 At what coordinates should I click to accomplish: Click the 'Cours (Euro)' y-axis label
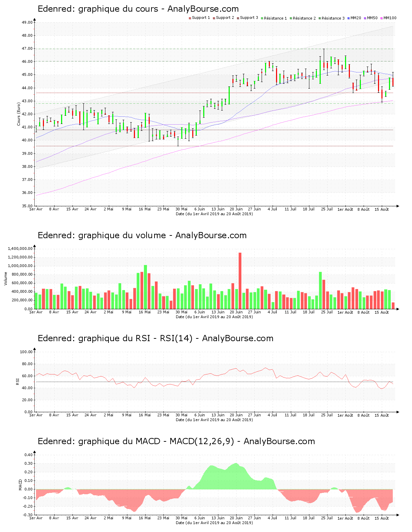tap(19, 114)
